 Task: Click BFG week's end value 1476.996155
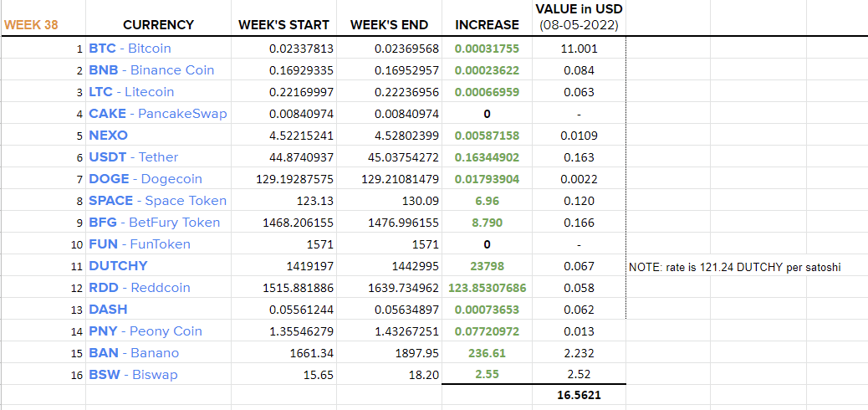[x=404, y=223]
